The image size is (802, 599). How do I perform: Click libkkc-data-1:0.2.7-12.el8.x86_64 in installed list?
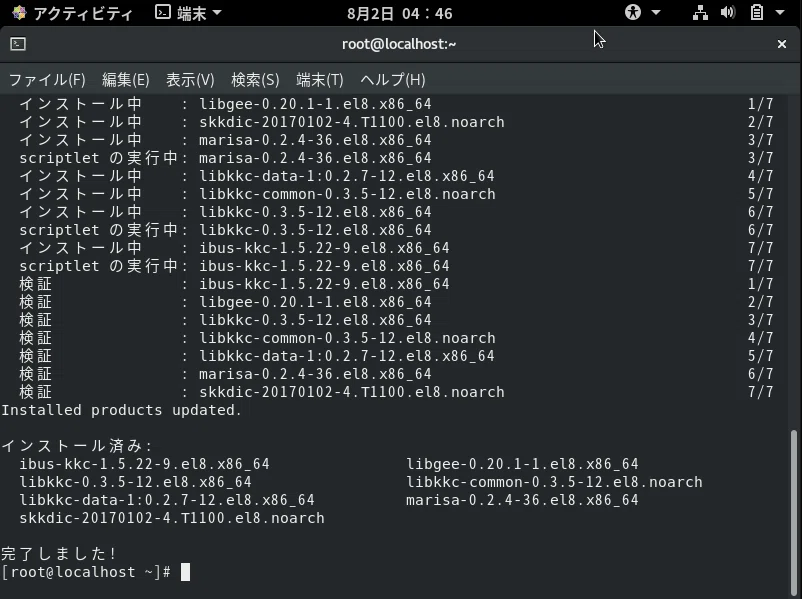(x=167, y=500)
